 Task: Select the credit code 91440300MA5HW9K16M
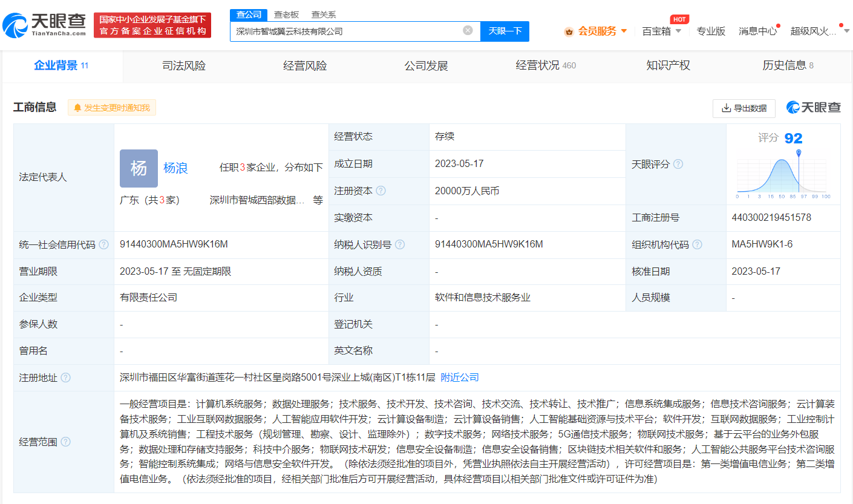[x=174, y=244]
